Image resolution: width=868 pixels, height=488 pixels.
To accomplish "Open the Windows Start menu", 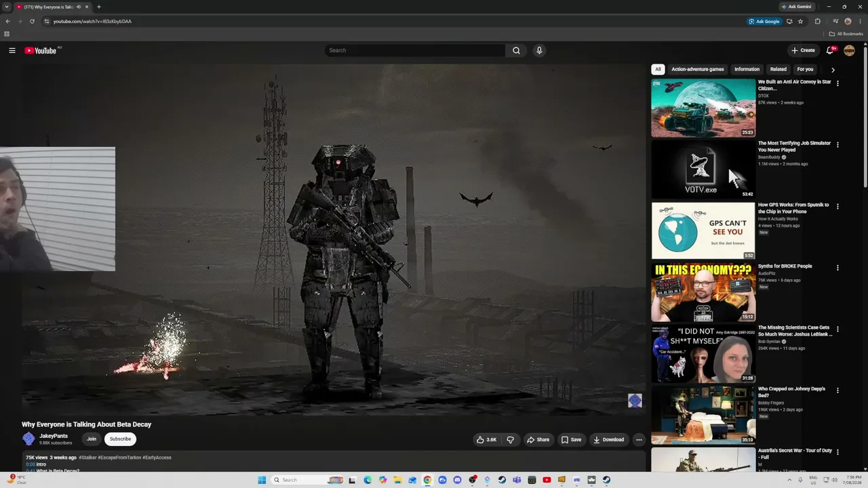I will (x=262, y=480).
